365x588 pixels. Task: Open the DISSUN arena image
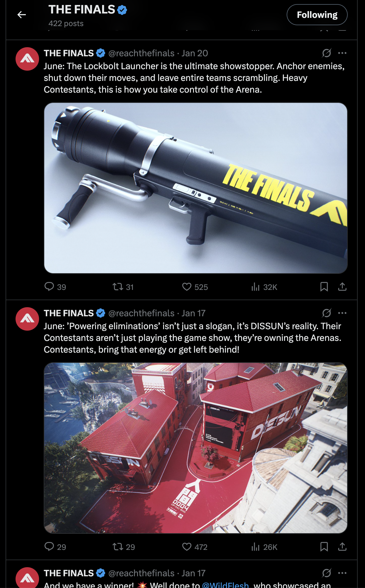(196, 448)
